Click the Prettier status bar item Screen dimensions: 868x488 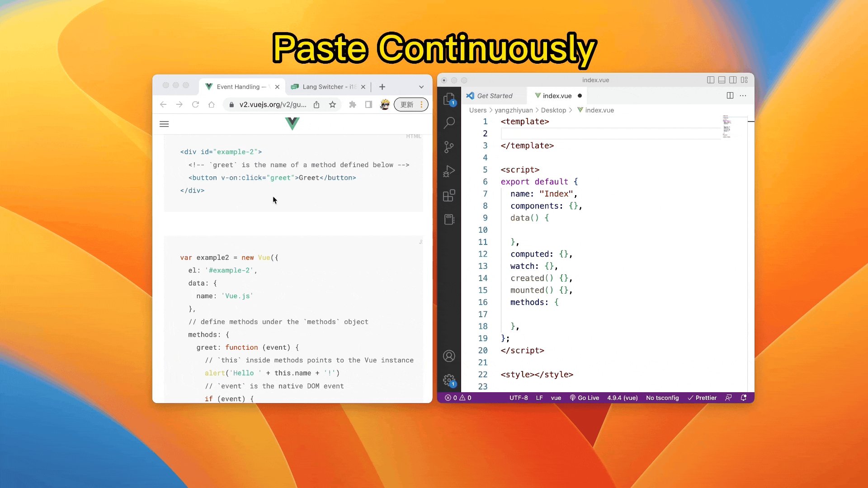point(702,398)
